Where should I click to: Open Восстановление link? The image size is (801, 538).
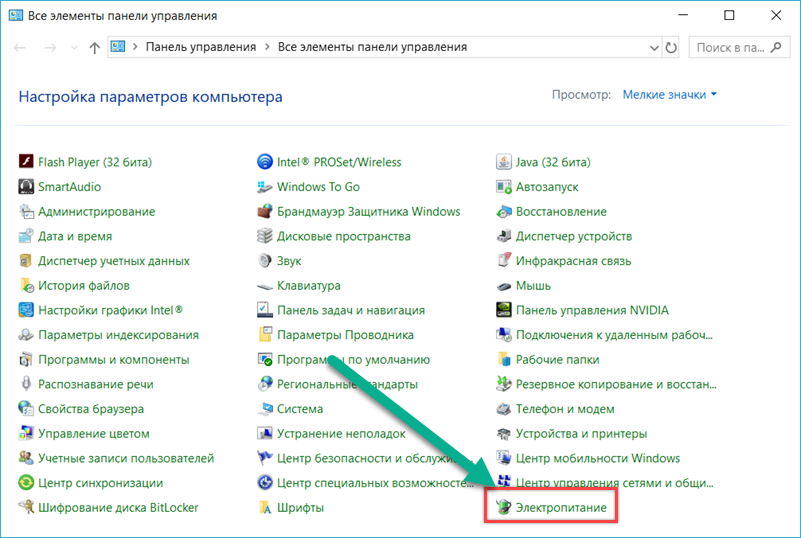(561, 212)
